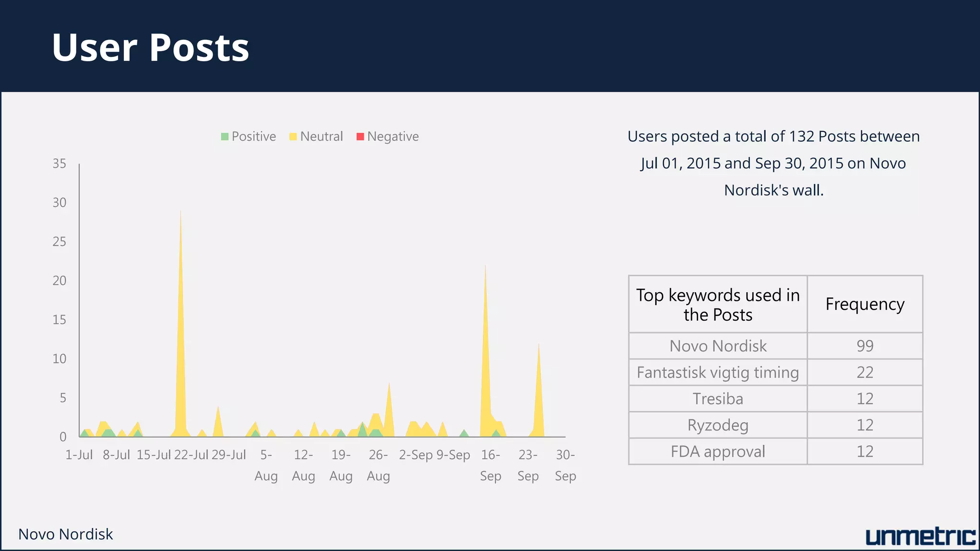The height and width of the screenshot is (551, 980).
Task: Select the 'Fantastisk vigtig timing' cell
Action: [718, 372]
